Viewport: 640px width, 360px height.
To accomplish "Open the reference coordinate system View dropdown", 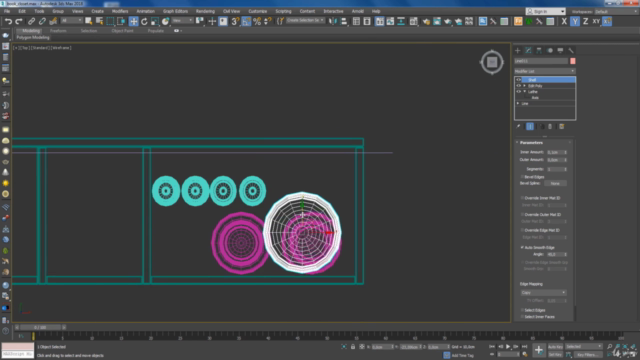I will point(182,20).
